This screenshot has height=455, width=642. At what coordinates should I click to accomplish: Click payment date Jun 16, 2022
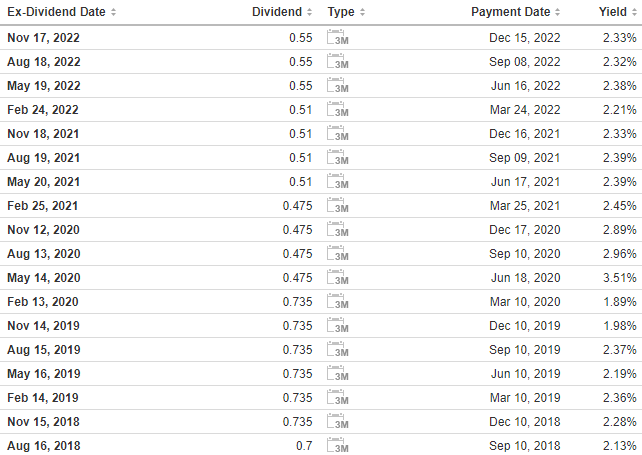[526, 86]
